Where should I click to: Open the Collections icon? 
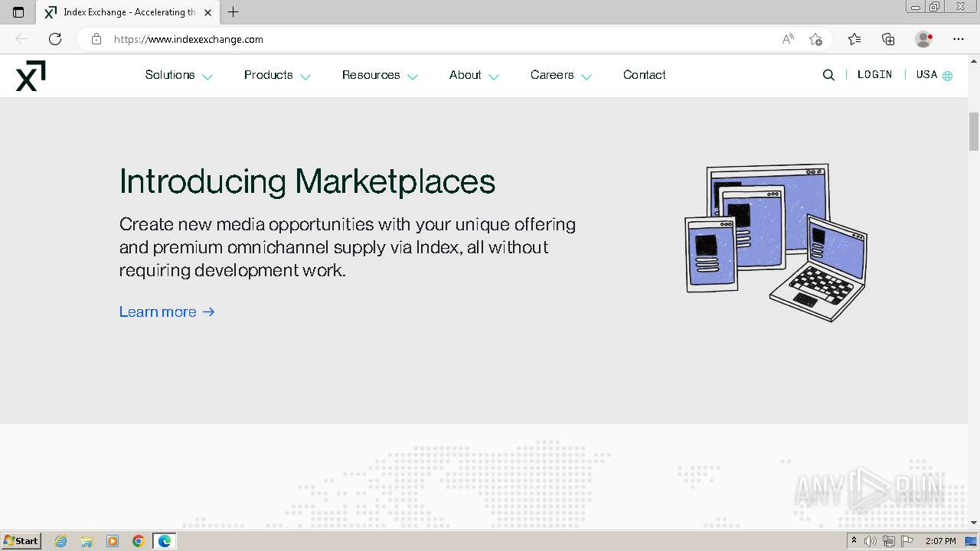(x=888, y=39)
